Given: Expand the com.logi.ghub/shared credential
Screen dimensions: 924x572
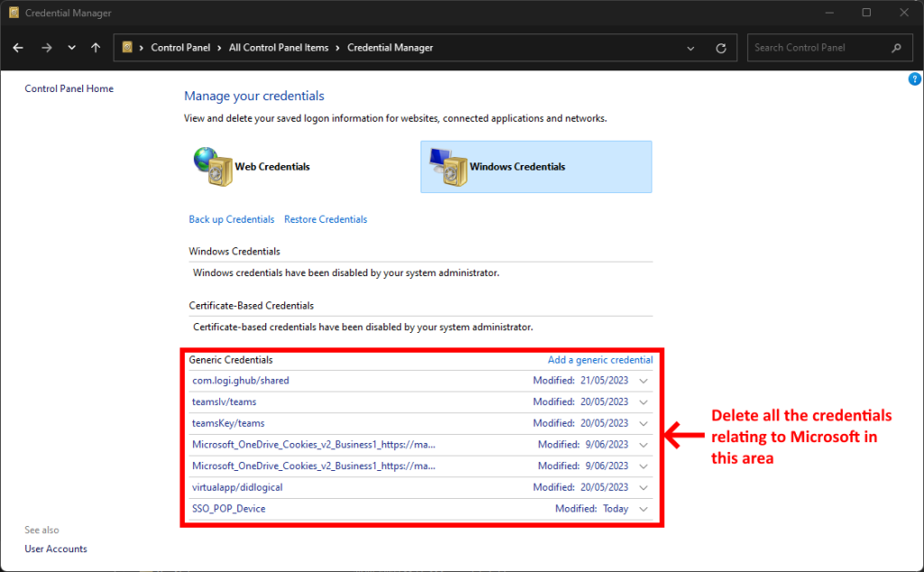Looking at the screenshot, I should point(643,381).
